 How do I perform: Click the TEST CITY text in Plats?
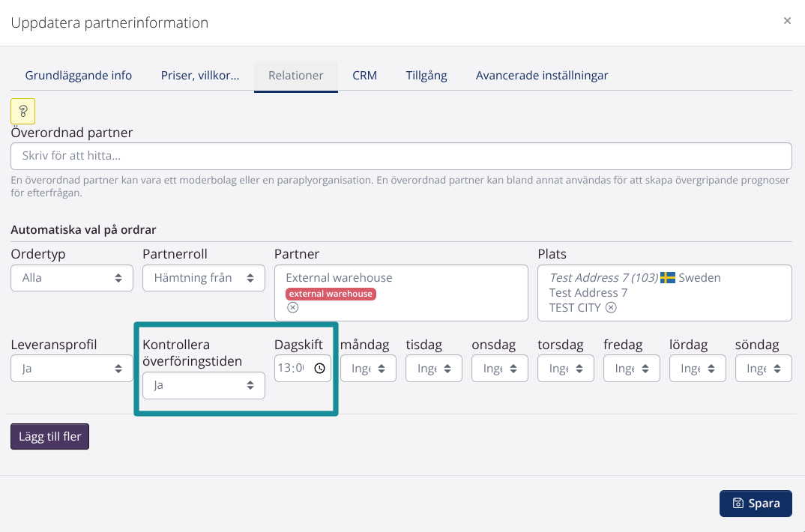pyautogui.click(x=574, y=307)
